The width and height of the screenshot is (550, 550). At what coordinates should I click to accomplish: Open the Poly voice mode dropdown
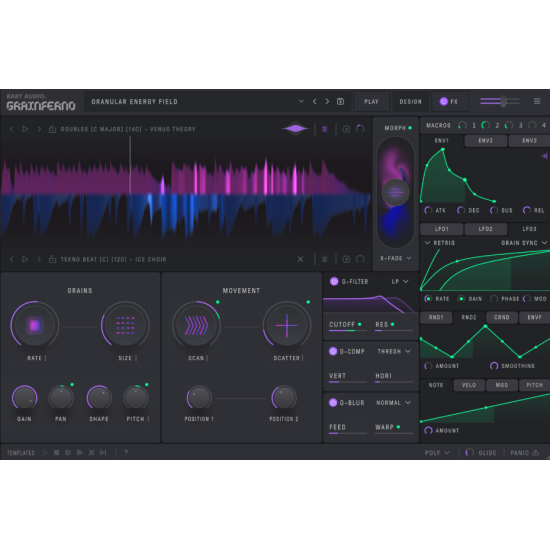[437, 452]
